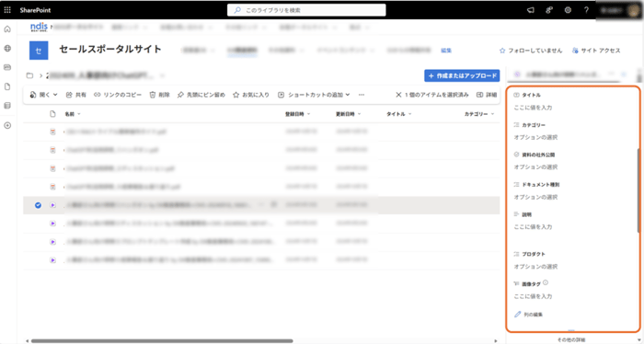The height and width of the screenshot is (344, 644).
Task: Select option under 資料の社外公開 in pane
Action: (x=535, y=167)
